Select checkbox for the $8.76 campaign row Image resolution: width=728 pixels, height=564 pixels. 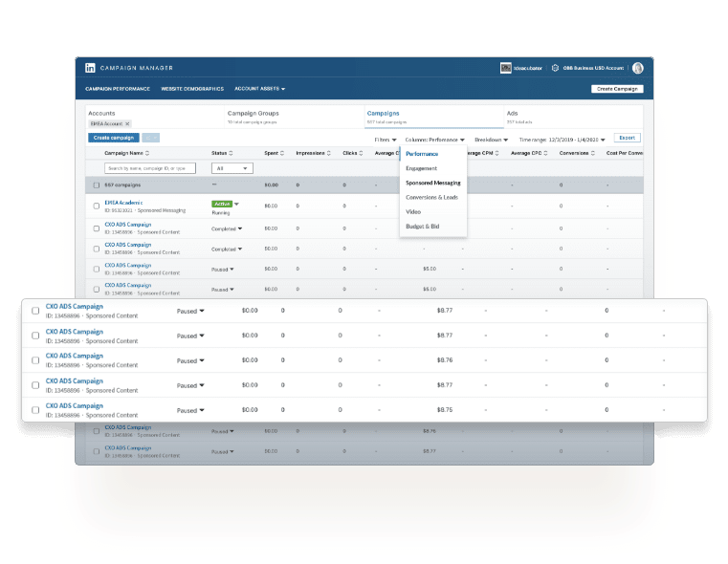35,360
